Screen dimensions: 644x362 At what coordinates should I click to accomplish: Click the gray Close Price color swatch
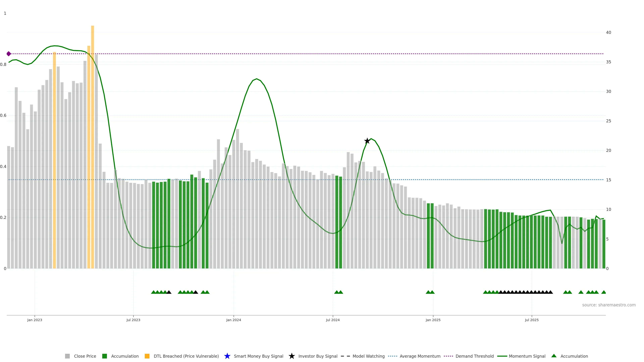67,356
